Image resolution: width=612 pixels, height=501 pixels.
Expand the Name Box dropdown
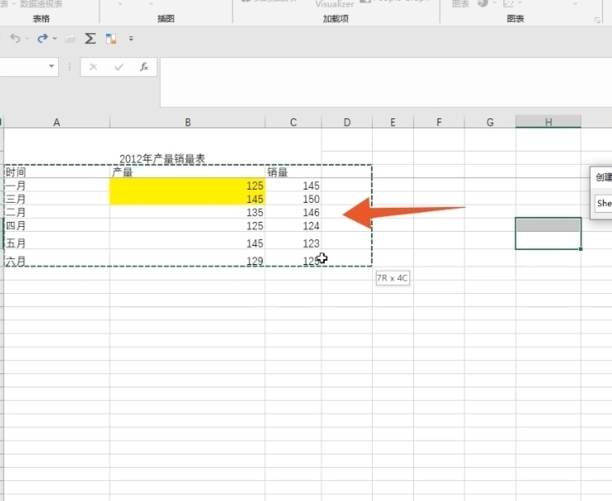click(52, 67)
